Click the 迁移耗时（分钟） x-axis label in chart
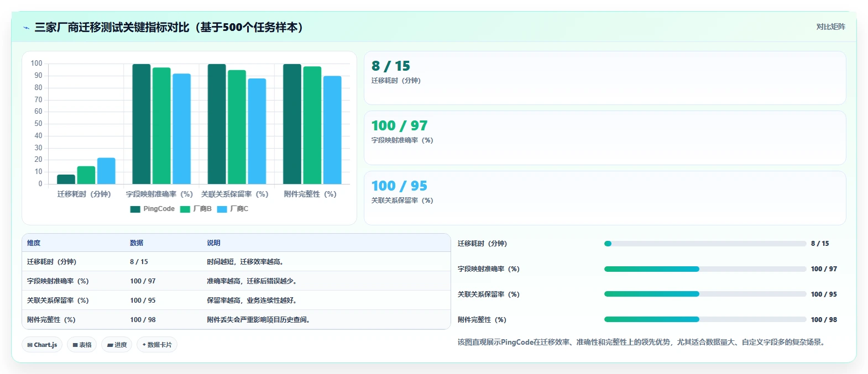 tap(84, 194)
